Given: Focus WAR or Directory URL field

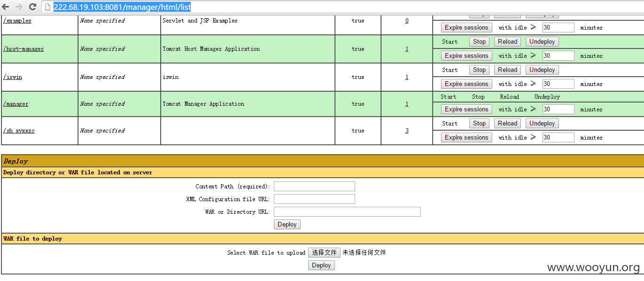Looking at the screenshot, I should pos(347,212).
